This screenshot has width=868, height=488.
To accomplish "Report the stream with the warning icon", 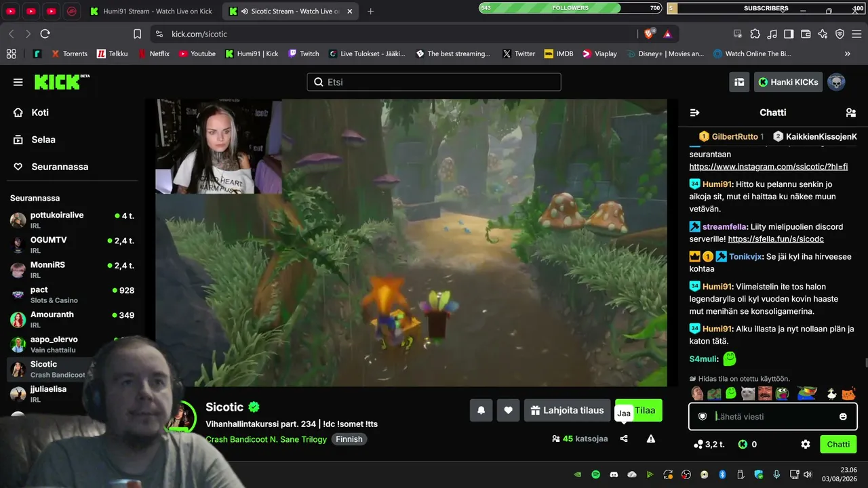I will (x=651, y=439).
